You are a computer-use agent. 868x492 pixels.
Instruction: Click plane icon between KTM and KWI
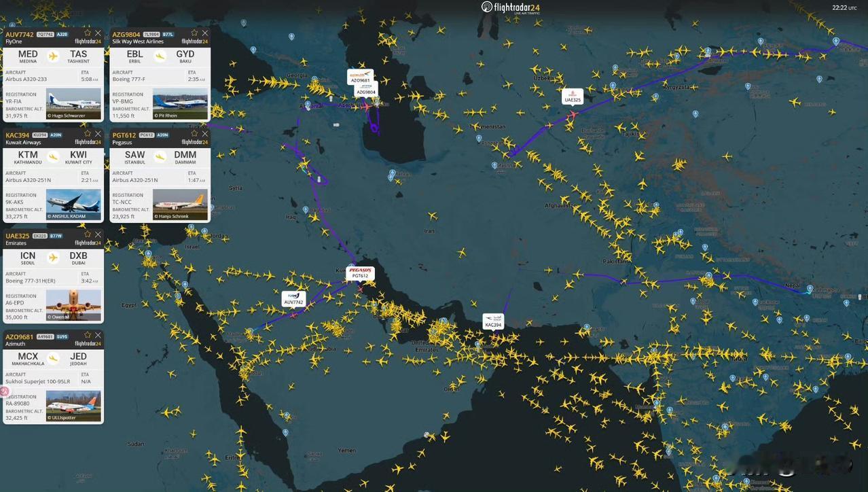[53, 156]
